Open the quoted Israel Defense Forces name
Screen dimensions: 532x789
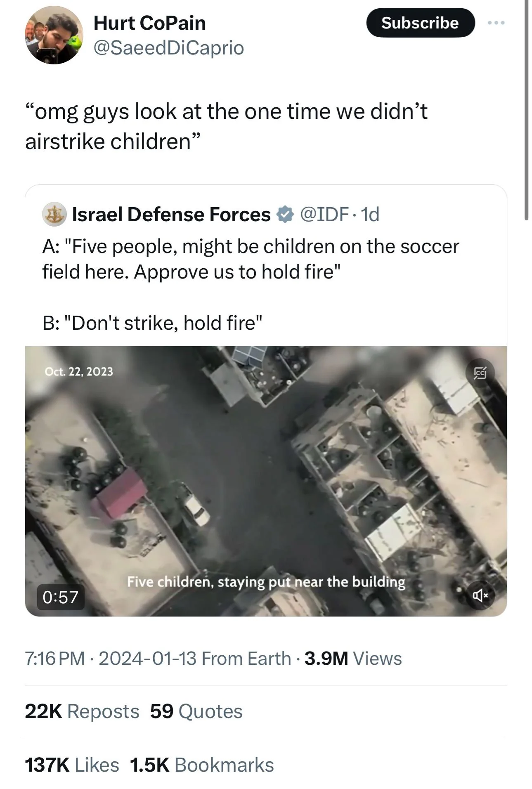pyautogui.click(x=171, y=215)
